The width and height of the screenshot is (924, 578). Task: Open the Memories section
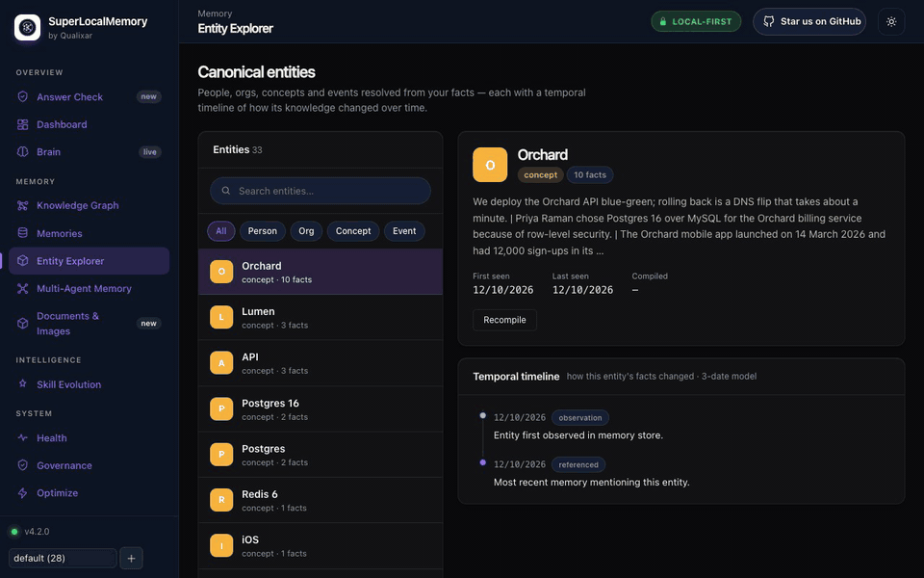(x=89, y=233)
